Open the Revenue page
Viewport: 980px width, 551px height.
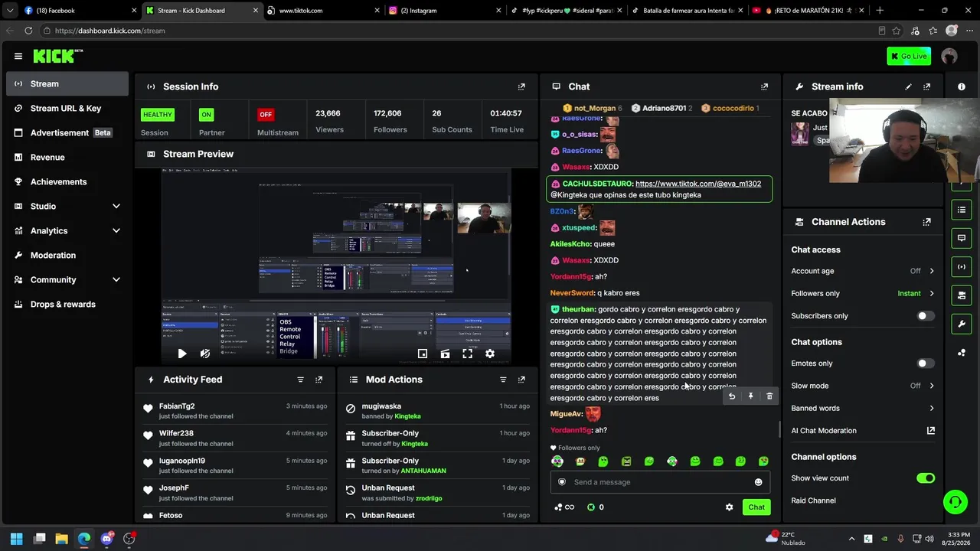click(67, 158)
